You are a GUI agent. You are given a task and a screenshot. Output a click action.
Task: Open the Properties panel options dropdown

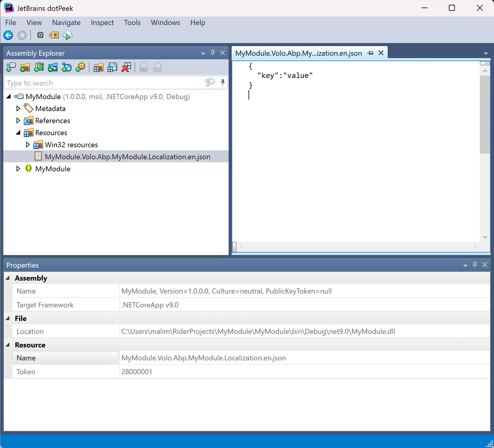(x=465, y=266)
